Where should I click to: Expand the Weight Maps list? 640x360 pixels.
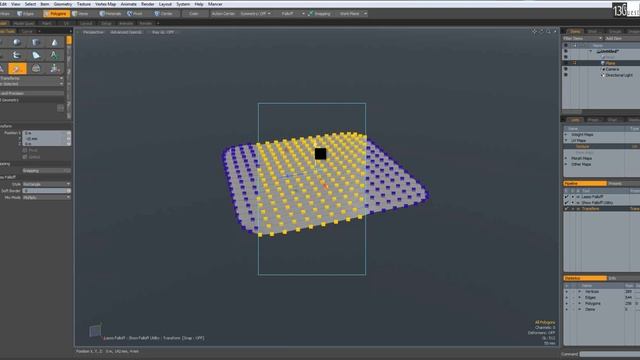(566, 134)
